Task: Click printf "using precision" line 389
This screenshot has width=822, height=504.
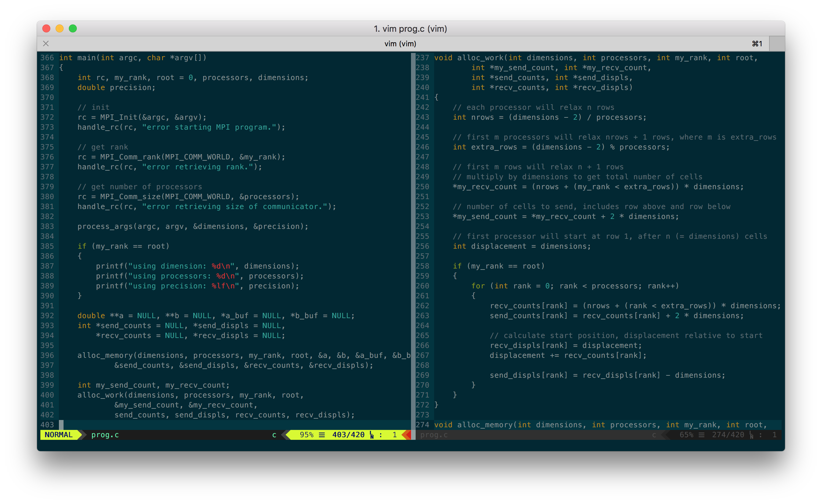Action: [198, 286]
